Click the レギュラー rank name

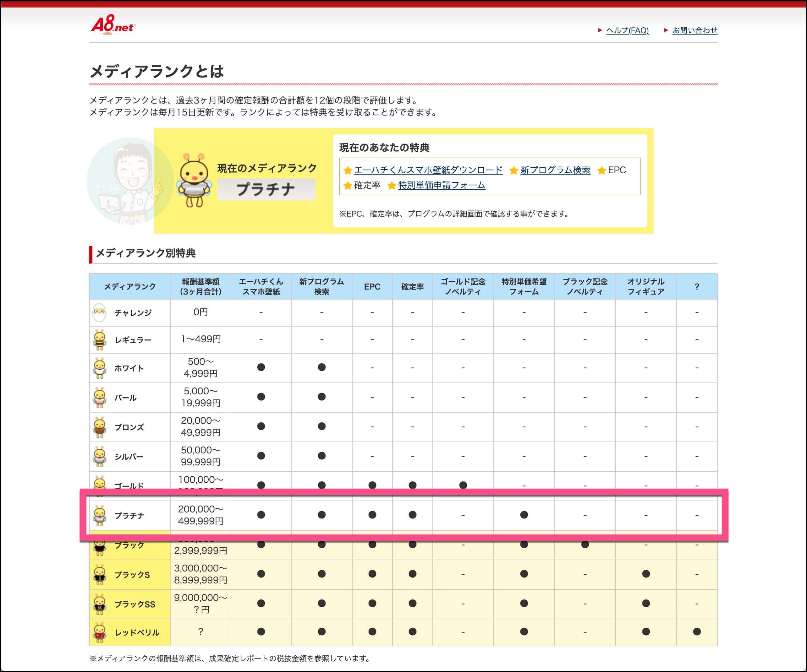[x=133, y=340]
